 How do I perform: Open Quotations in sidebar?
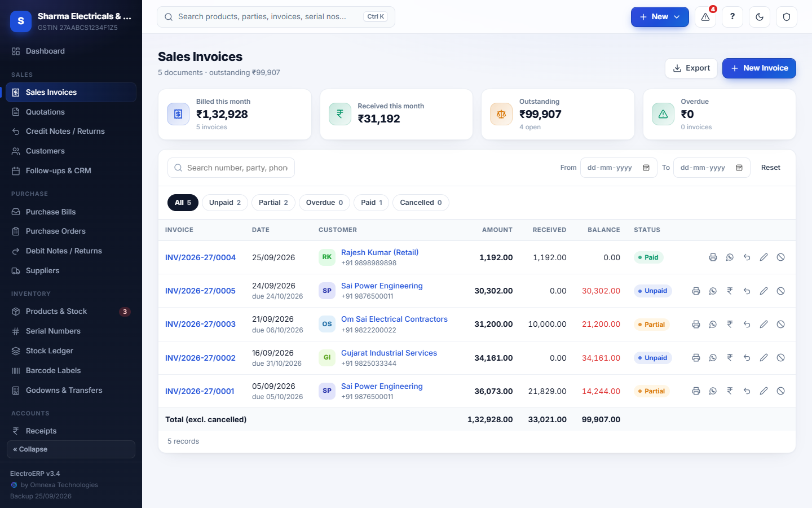click(x=71, y=112)
